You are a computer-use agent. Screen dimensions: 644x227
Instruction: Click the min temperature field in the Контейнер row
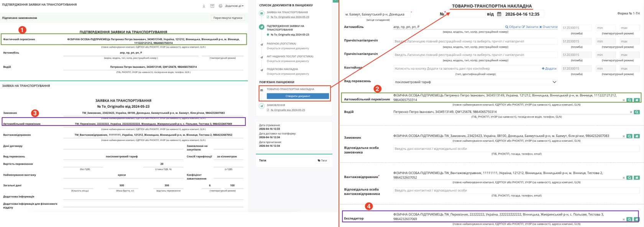pos(606,69)
